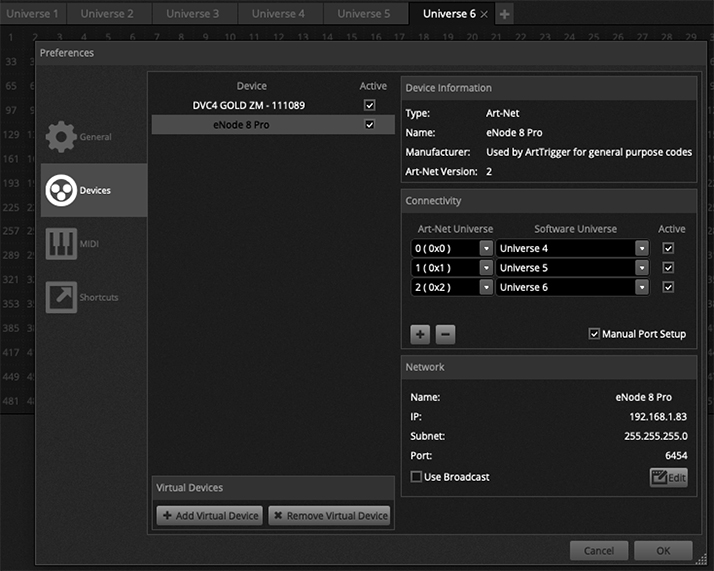The width and height of the screenshot is (714, 571).
Task: Add a new universe tab with plus
Action: coord(504,14)
